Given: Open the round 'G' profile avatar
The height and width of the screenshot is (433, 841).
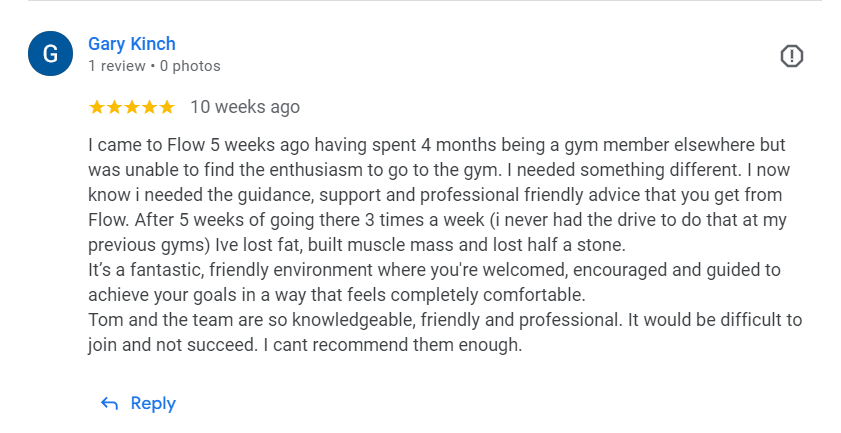Looking at the screenshot, I should 50,55.
